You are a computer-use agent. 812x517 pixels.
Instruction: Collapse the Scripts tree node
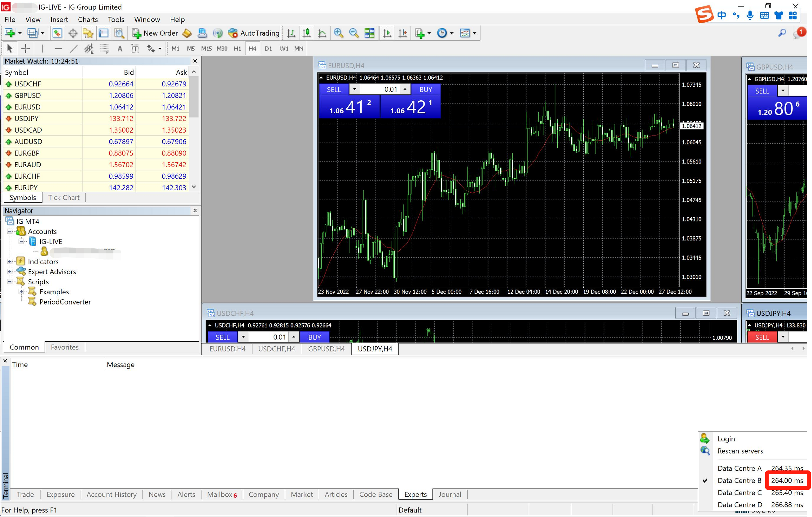point(10,282)
